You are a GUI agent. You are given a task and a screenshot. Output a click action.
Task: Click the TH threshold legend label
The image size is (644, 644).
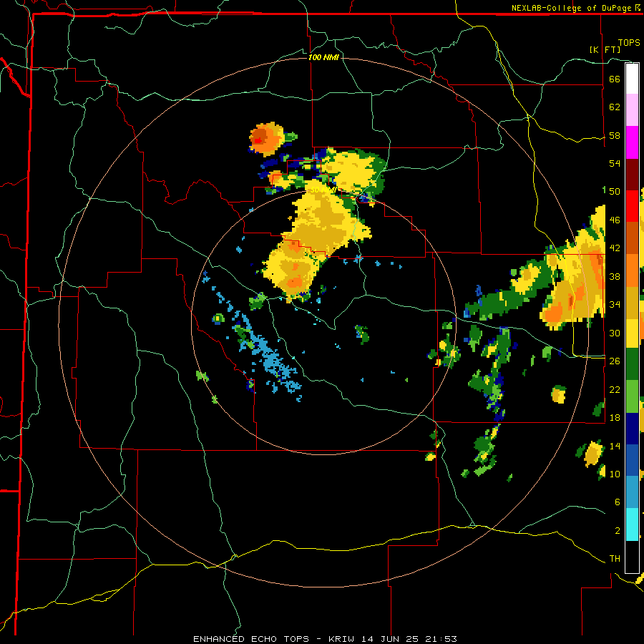(x=615, y=559)
